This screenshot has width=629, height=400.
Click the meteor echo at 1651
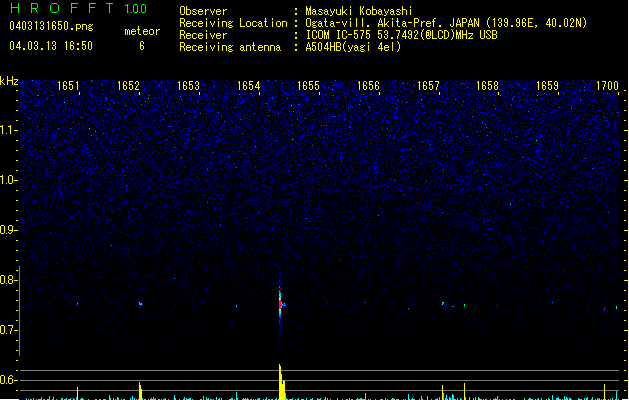77,304
